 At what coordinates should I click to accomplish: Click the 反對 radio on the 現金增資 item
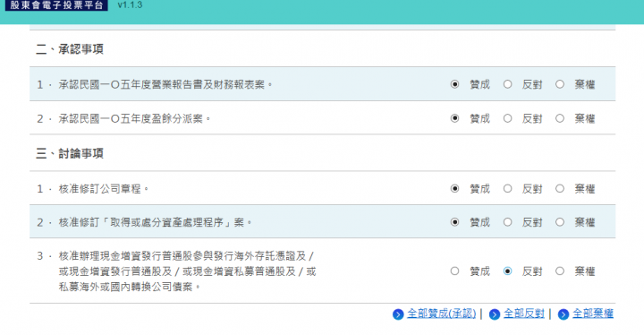pos(508,271)
